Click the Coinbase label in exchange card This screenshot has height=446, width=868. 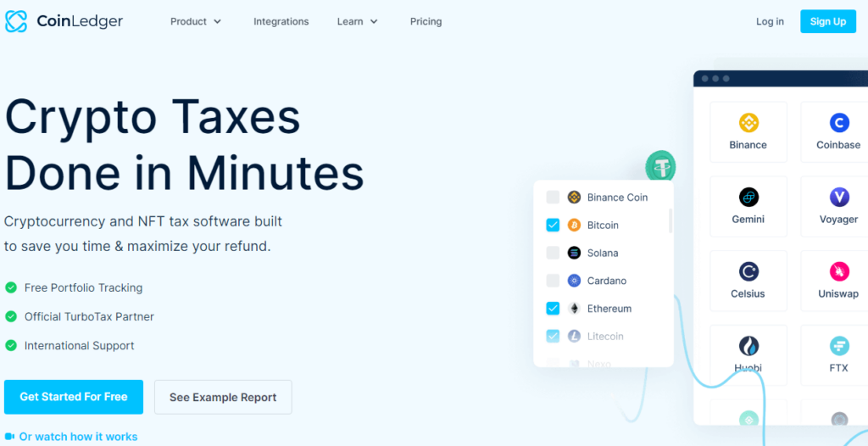pyautogui.click(x=838, y=145)
